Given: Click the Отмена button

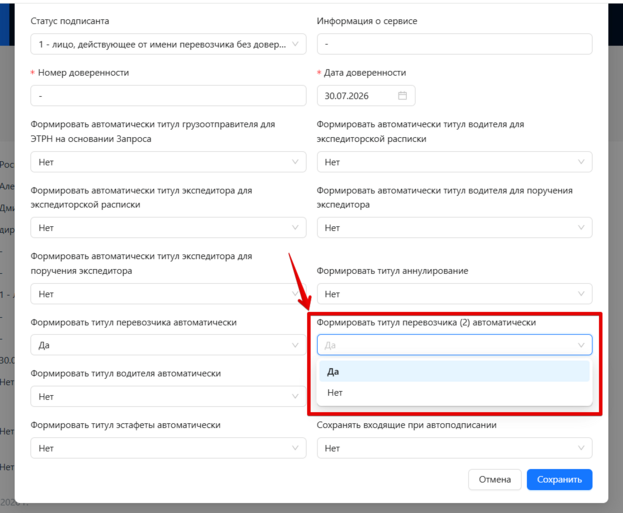Looking at the screenshot, I should (495, 480).
